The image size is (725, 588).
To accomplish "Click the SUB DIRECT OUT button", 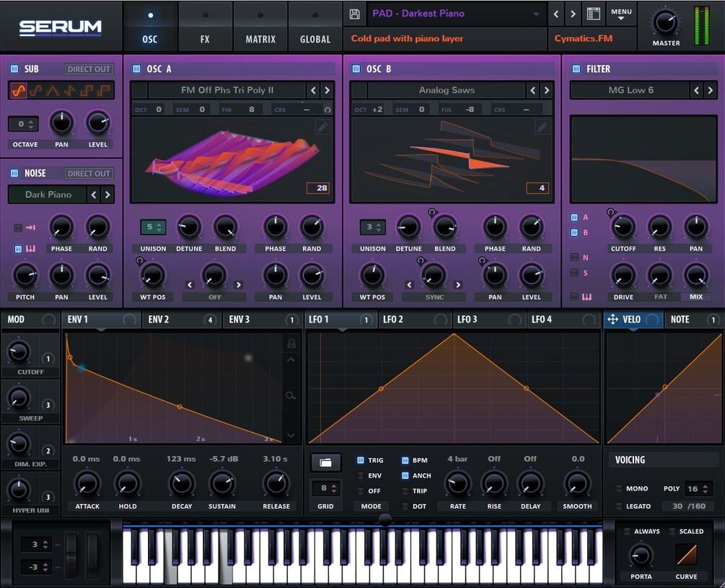I will pyautogui.click(x=89, y=69).
